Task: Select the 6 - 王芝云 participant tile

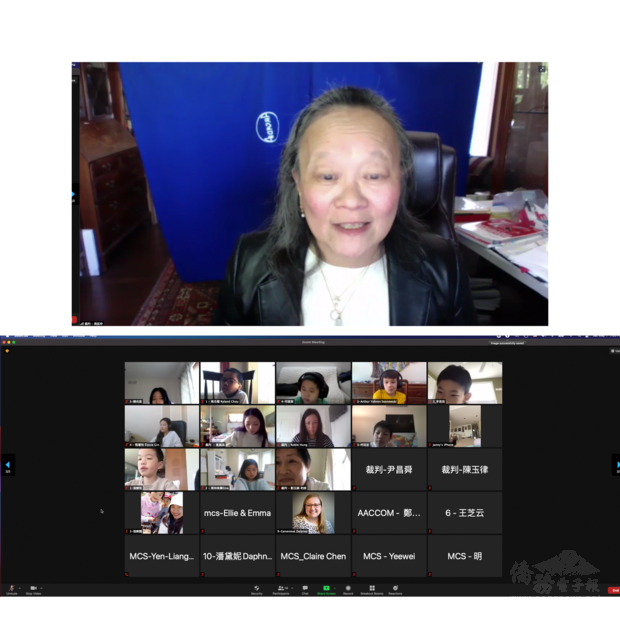Action: point(465,513)
